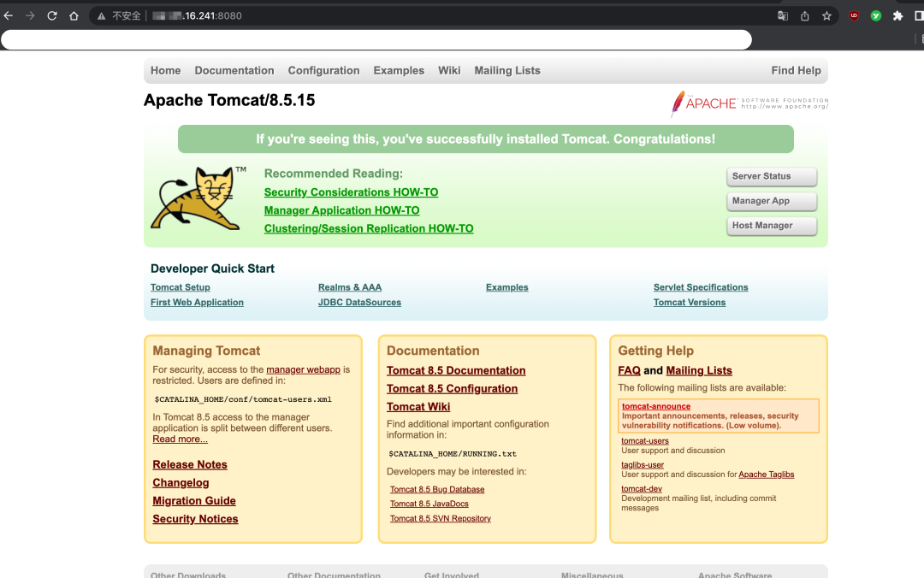Image resolution: width=924 pixels, height=578 pixels.
Task: Open the Tomcat Wiki link
Action: coord(418,406)
